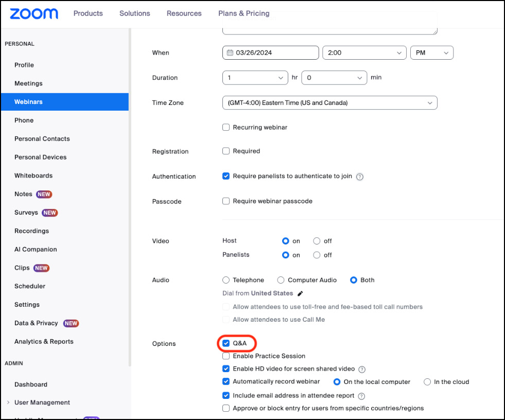Open Personal Contacts page
Viewport: 505px width, 420px height.
click(42, 139)
